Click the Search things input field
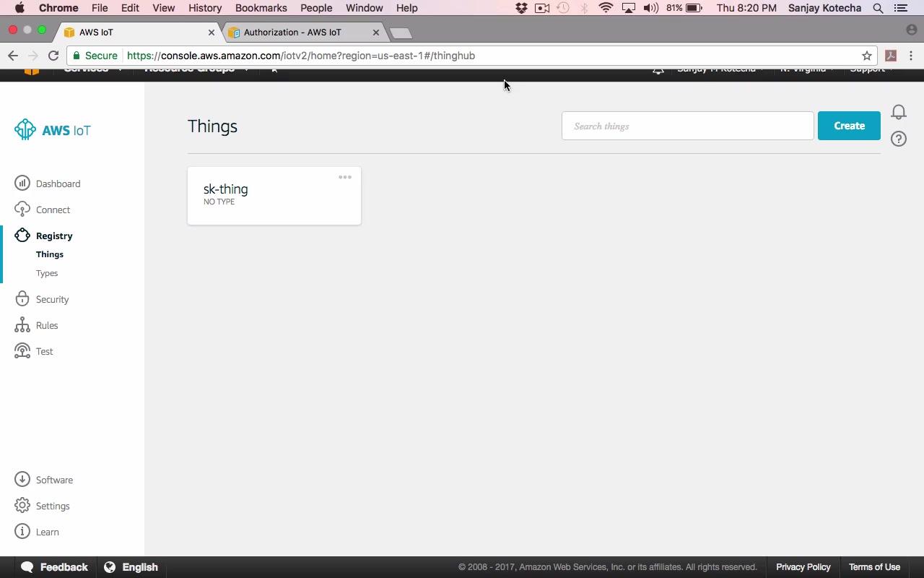 [x=688, y=126]
